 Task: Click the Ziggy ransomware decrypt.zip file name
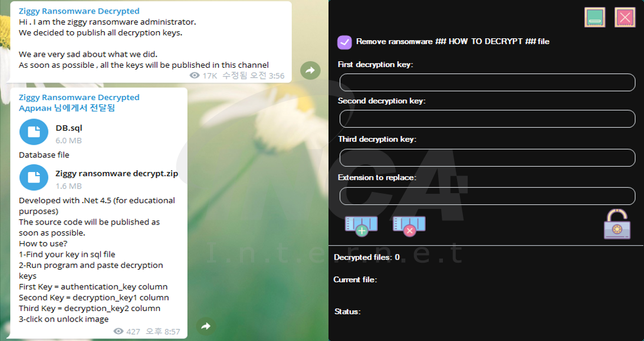tap(117, 174)
